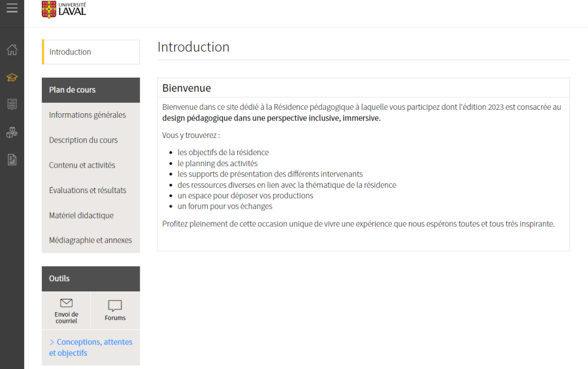588x369 pixels.
Task: Click the Bienvenue section heading
Action: coord(187,88)
